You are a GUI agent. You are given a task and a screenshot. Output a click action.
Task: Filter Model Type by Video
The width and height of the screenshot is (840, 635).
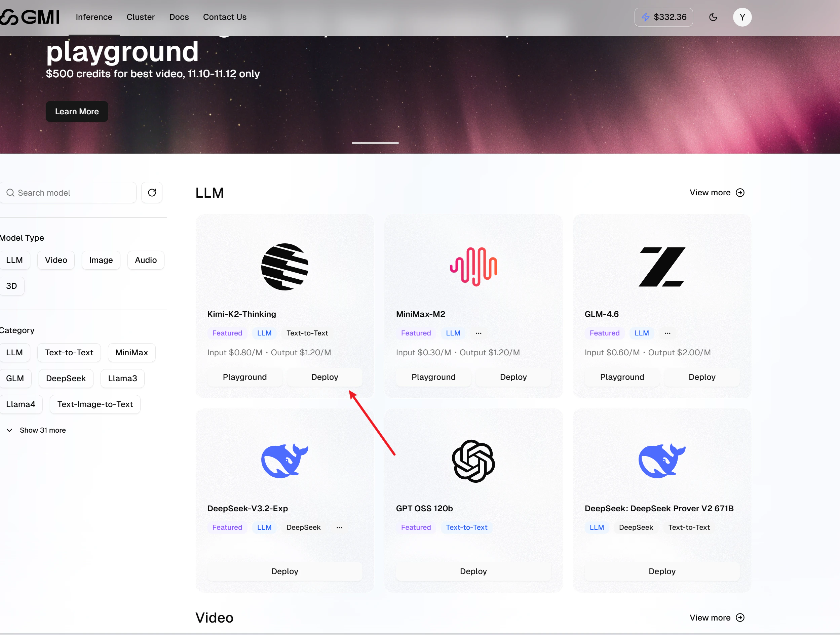(56, 260)
